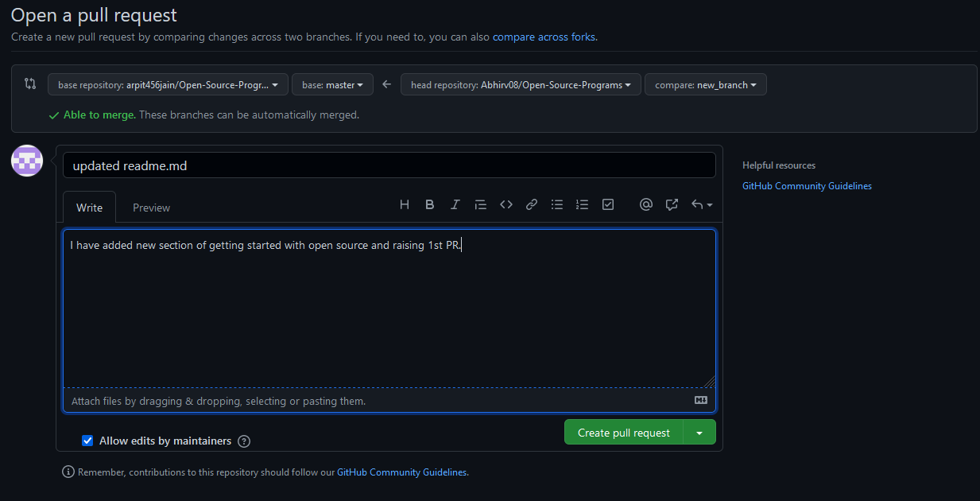The image size is (980, 501).
Task: Open GitHub Community Guidelines in Helpful resources
Action: [x=807, y=186]
